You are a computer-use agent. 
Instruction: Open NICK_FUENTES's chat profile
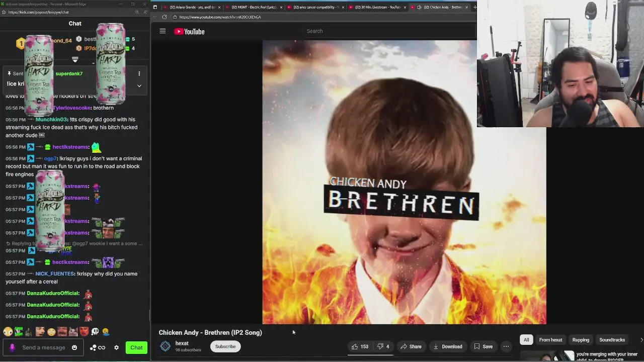click(x=55, y=274)
